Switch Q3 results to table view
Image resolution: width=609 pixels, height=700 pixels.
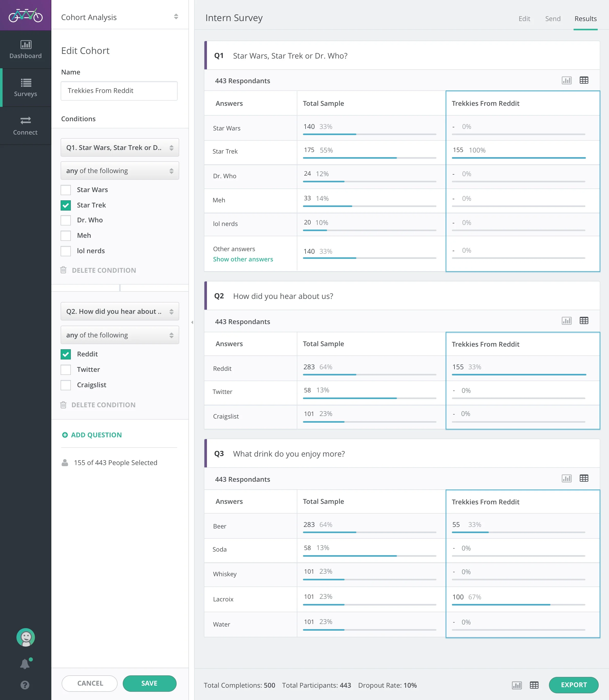click(x=584, y=478)
